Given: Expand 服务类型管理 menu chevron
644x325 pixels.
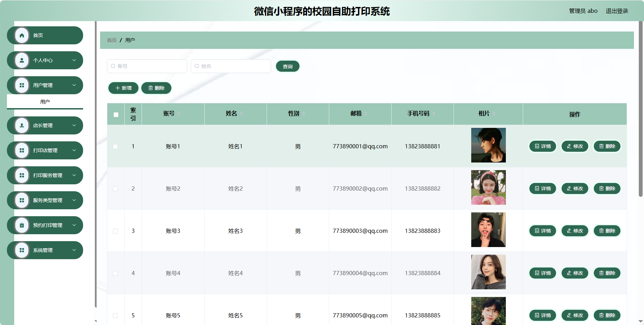Looking at the screenshot, I should [74, 200].
